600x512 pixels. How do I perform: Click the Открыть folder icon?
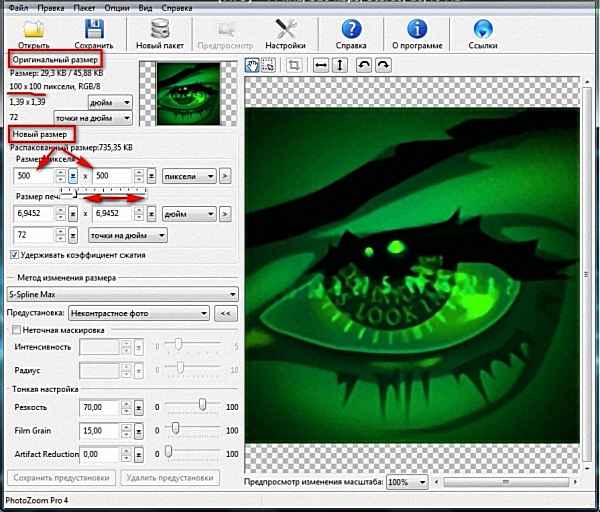[33, 28]
